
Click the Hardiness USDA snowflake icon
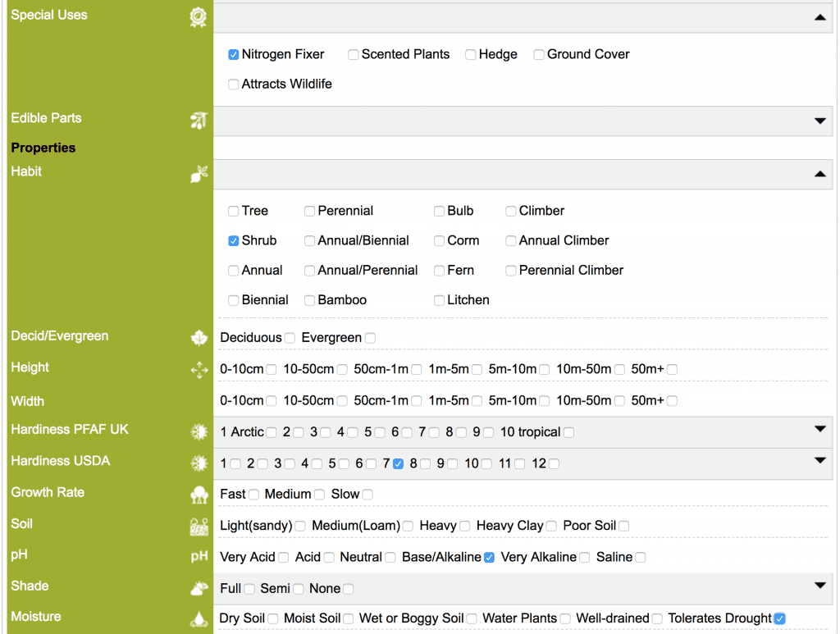pos(199,463)
